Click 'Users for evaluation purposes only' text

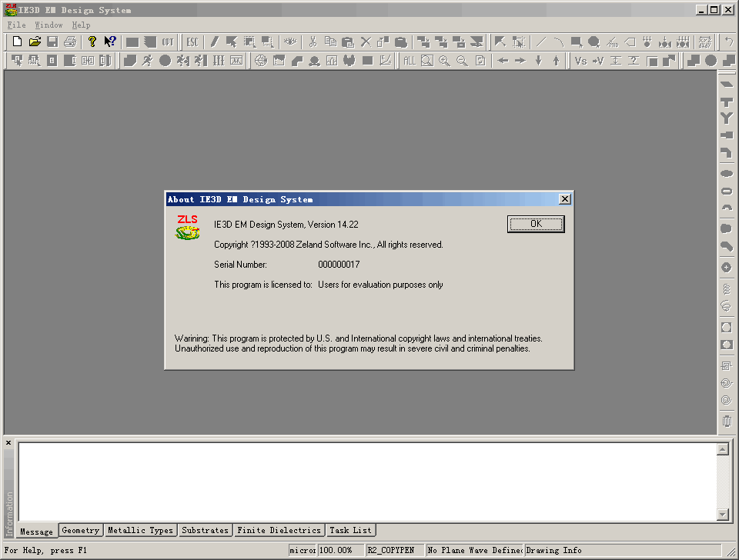tap(380, 285)
